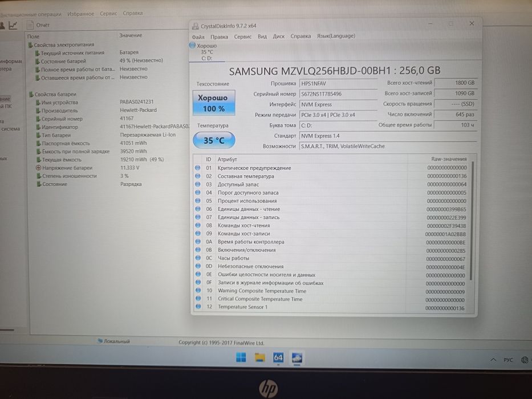Click the Текущая ёмкость battery icon
This screenshot has height=399, width=532.
(39, 160)
